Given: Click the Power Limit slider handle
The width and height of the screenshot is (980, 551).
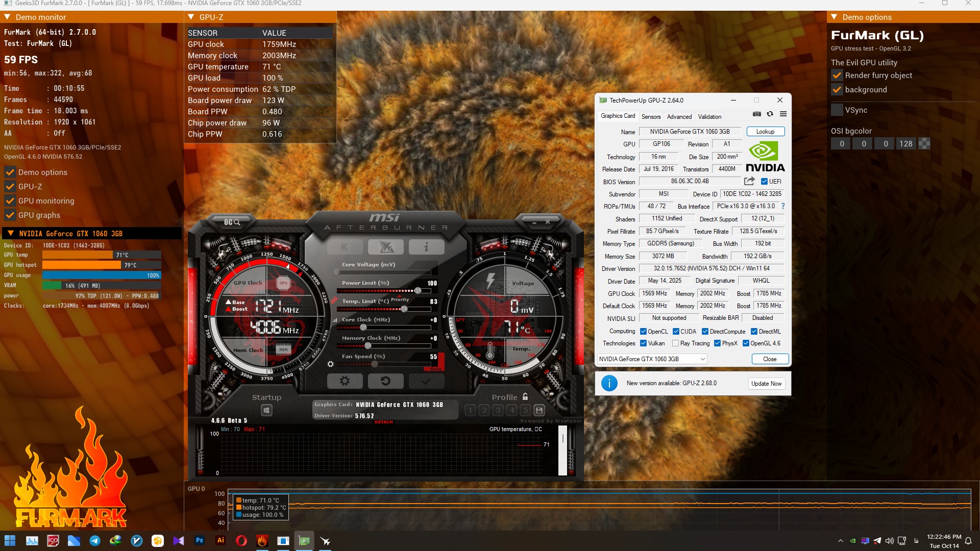Looking at the screenshot, I should click(418, 291).
